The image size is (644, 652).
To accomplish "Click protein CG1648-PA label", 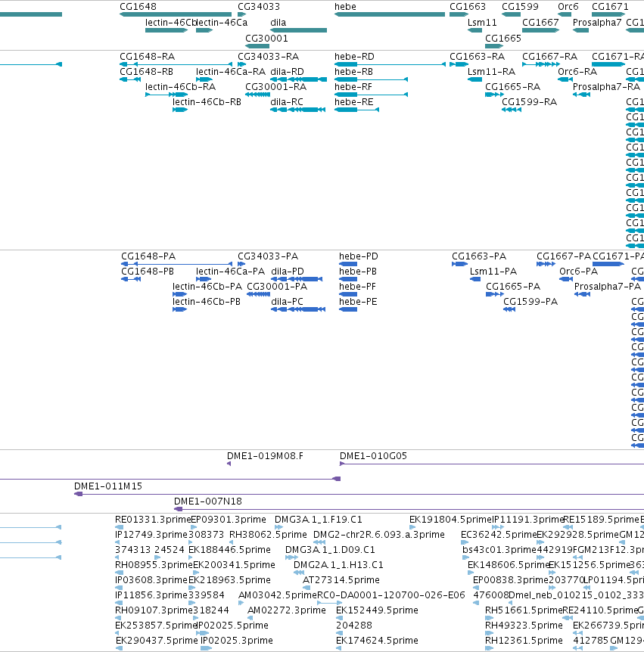I will [148, 256].
